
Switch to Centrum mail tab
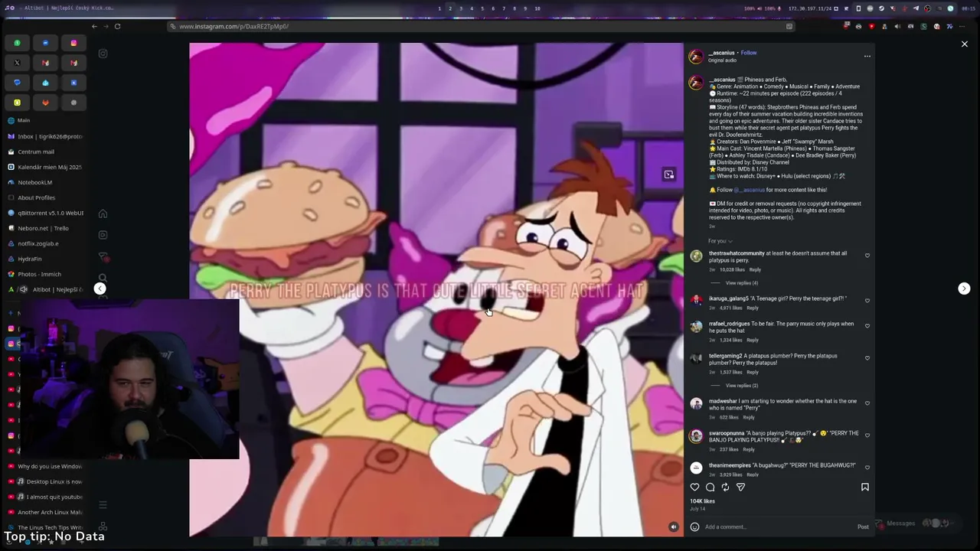(44, 152)
